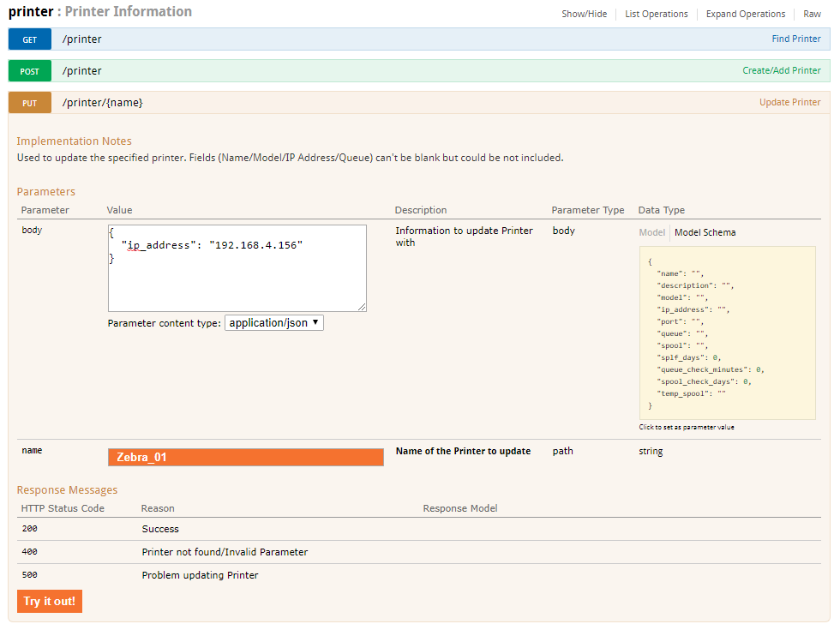Click the Update Printer operation link
Image resolution: width=840 pixels, height=630 pixels.
tap(789, 102)
